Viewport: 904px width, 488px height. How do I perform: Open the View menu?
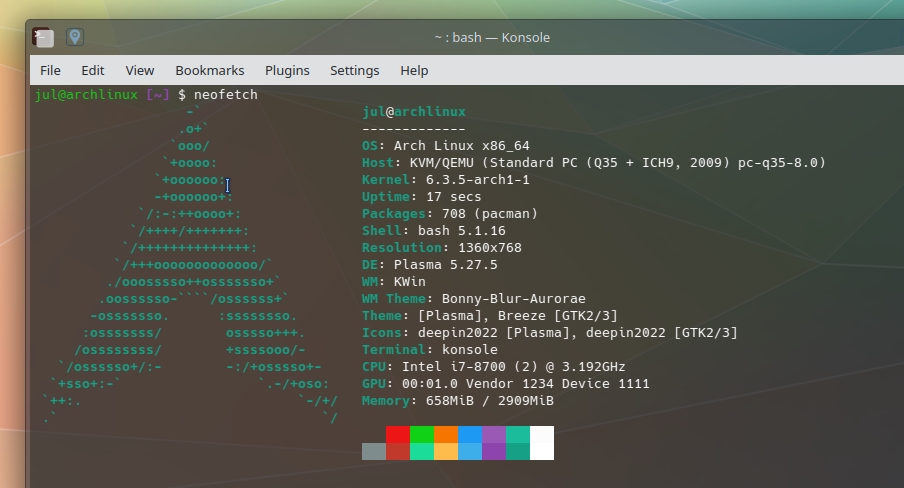[139, 70]
